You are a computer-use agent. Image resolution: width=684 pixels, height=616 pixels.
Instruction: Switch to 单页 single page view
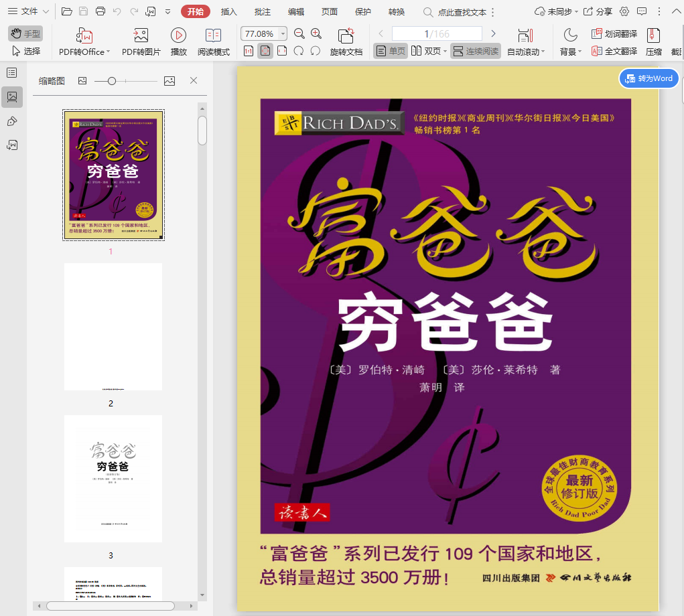click(391, 51)
